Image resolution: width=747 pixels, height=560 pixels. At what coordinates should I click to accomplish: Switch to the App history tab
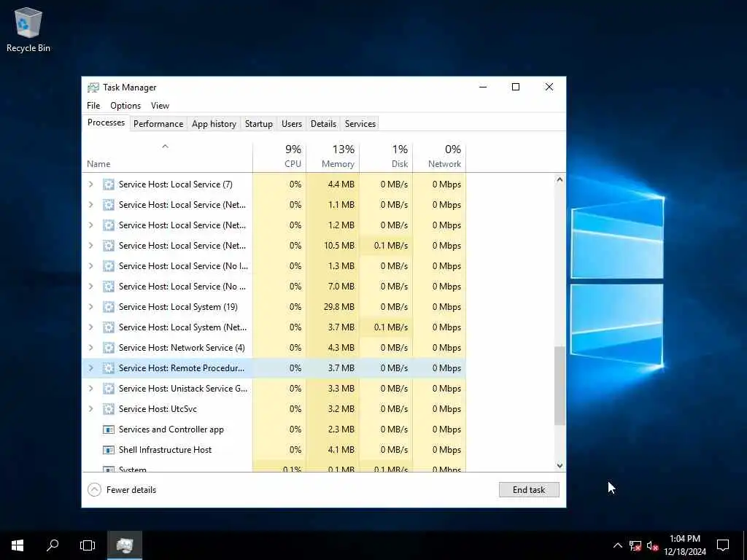[x=214, y=124]
